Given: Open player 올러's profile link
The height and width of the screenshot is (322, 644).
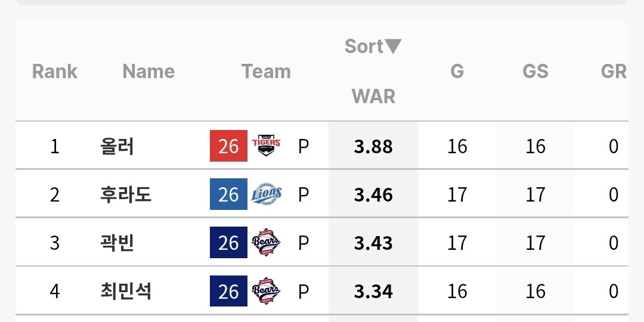Looking at the screenshot, I should (x=117, y=146).
